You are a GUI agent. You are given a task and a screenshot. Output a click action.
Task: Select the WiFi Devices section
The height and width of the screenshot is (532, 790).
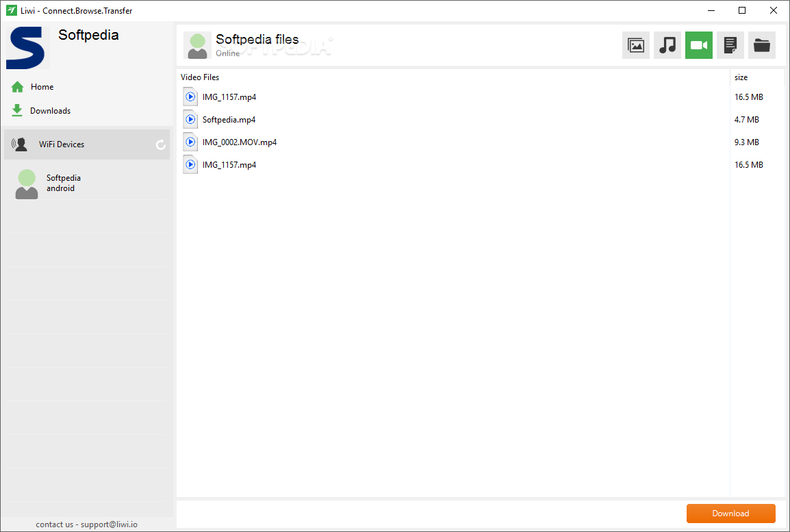(87, 144)
